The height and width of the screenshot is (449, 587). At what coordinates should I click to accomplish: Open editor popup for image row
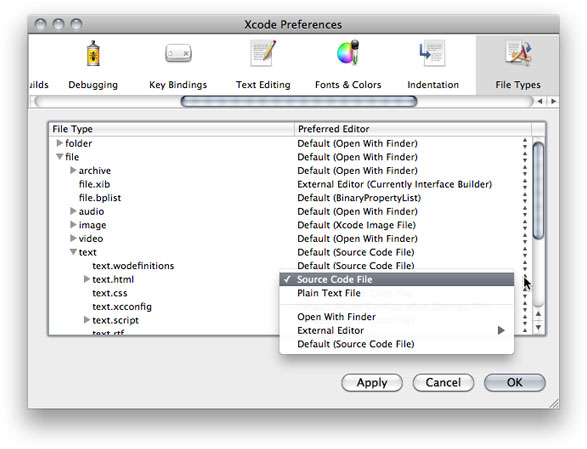525,225
